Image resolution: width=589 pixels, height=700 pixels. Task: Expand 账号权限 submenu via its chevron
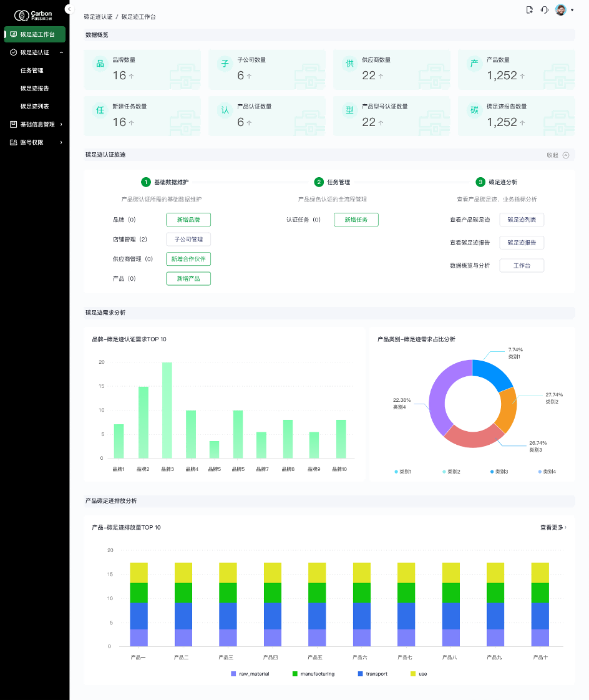pos(61,142)
